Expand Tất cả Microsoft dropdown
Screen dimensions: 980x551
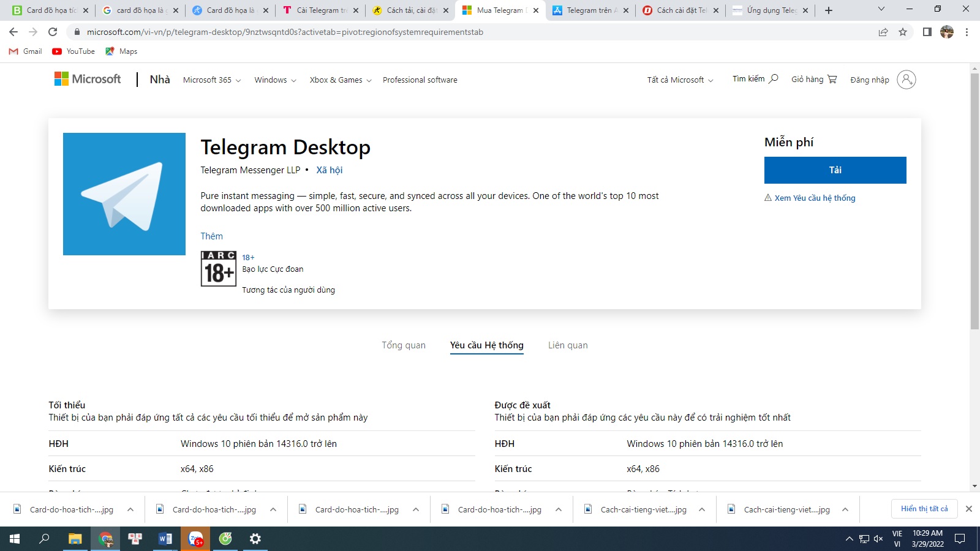pyautogui.click(x=680, y=80)
